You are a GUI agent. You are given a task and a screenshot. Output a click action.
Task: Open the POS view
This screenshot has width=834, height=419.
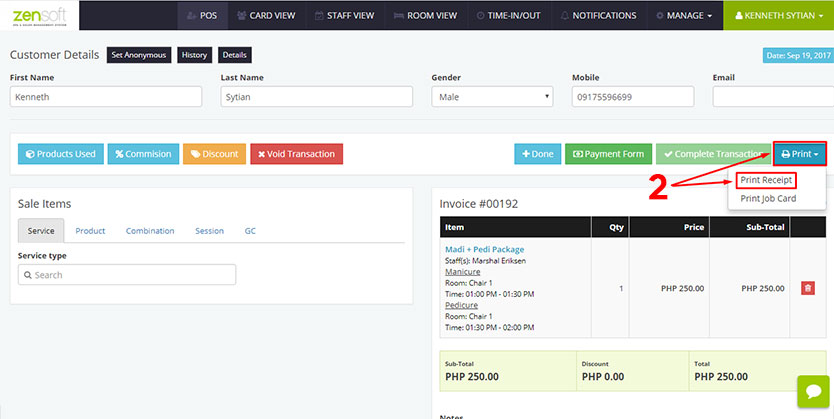(x=203, y=15)
